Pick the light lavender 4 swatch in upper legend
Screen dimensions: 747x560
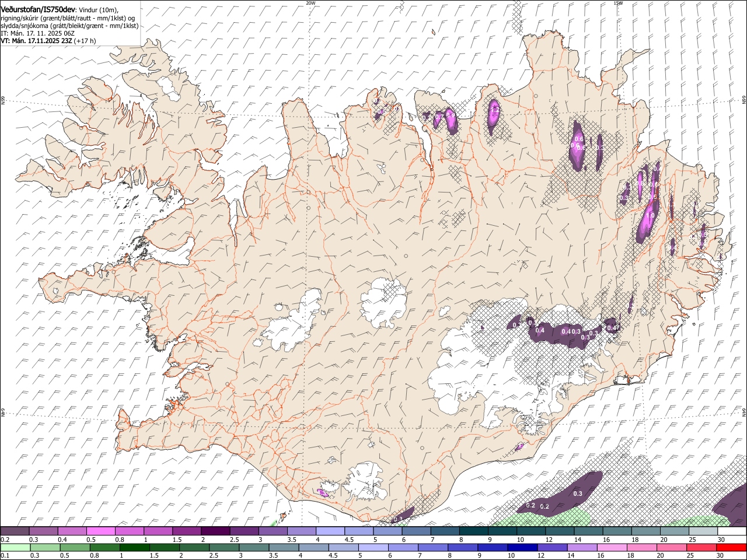coord(330,531)
